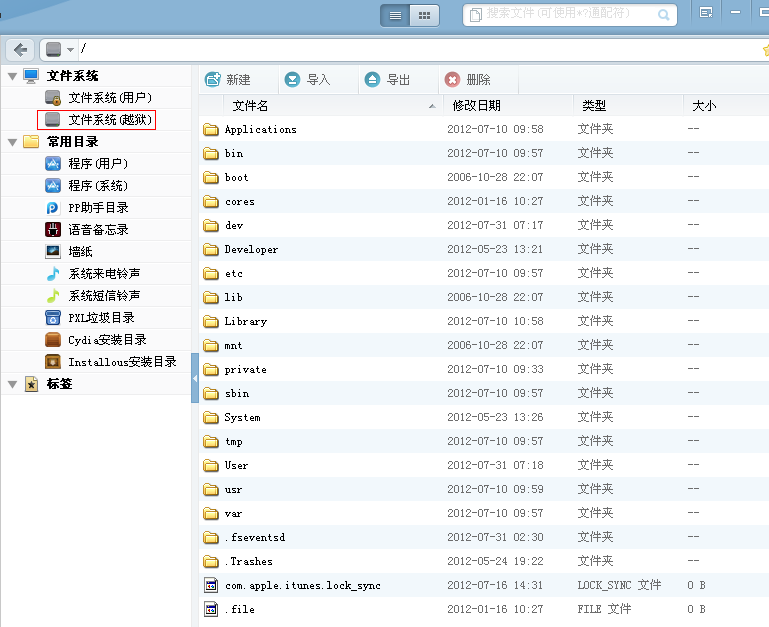Select 文件系统(用户) in sidebar
This screenshot has width=769, height=627.
point(109,98)
